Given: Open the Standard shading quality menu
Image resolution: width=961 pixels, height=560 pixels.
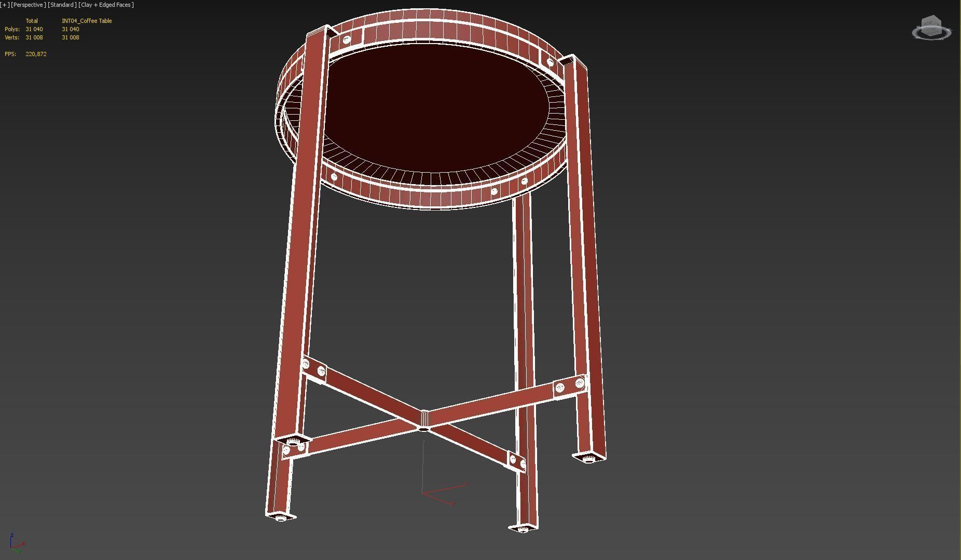Looking at the screenshot, I should pyautogui.click(x=62, y=5).
